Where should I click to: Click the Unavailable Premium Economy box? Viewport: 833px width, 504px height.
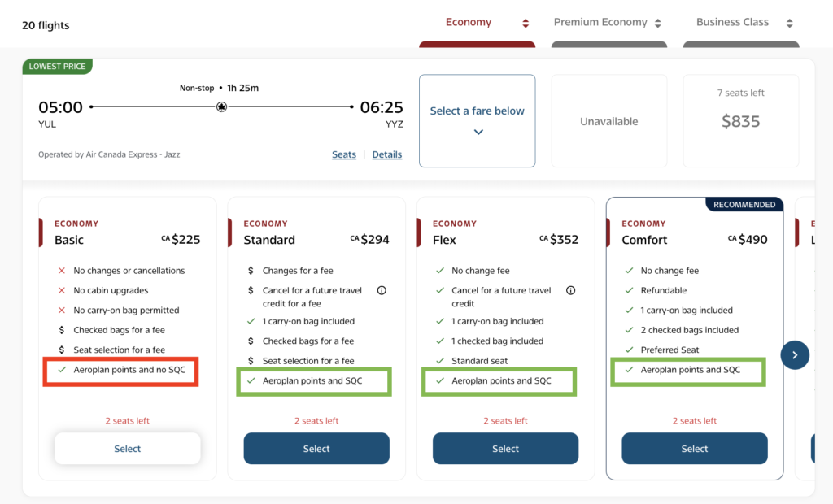608,121
